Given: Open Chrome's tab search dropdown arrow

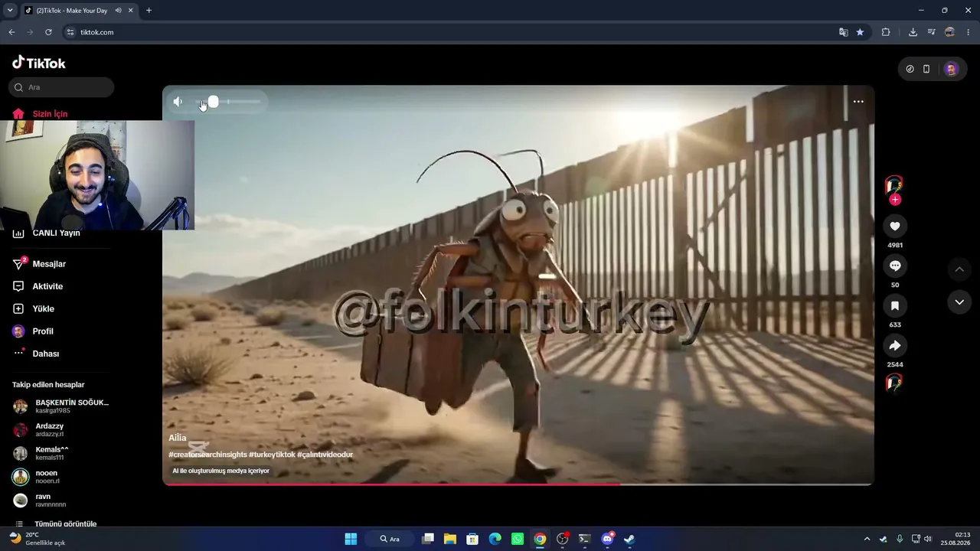Looking at the screenshot, I should [x=10, y=11].
